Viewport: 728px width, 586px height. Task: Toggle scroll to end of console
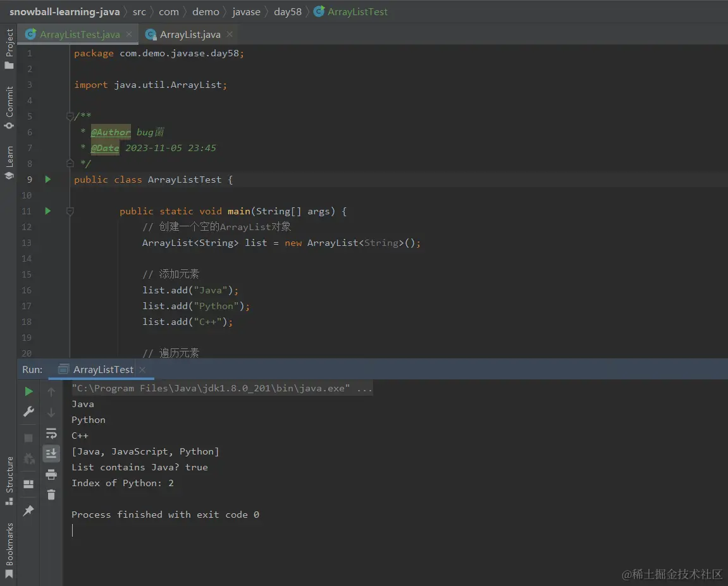tap(51, 453)
